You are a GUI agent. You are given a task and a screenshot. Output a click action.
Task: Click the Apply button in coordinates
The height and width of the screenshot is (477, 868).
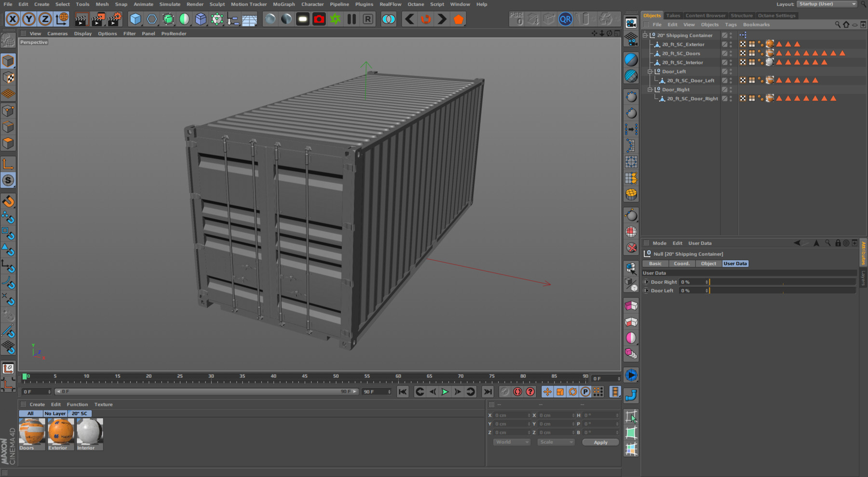600,442
